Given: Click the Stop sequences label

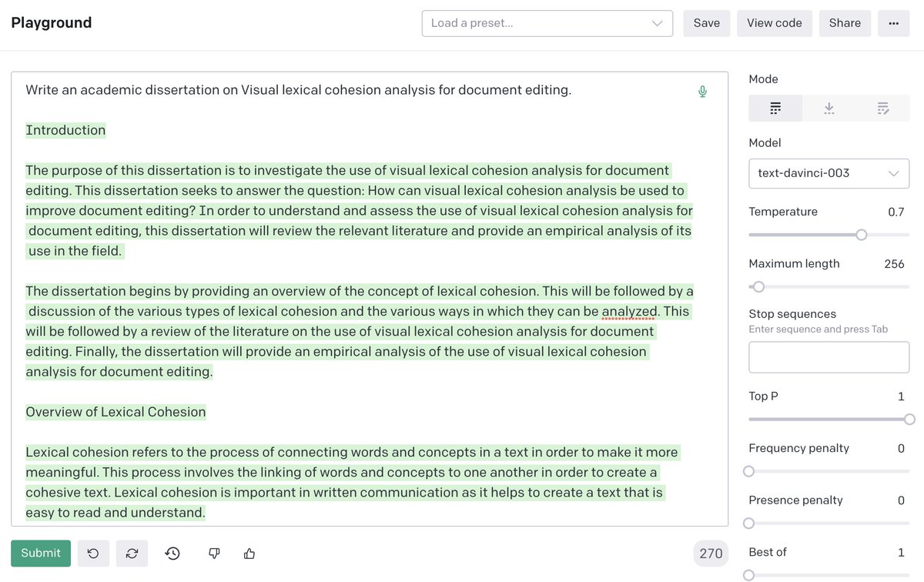Looking at the screenshot, I should (792, 314).
